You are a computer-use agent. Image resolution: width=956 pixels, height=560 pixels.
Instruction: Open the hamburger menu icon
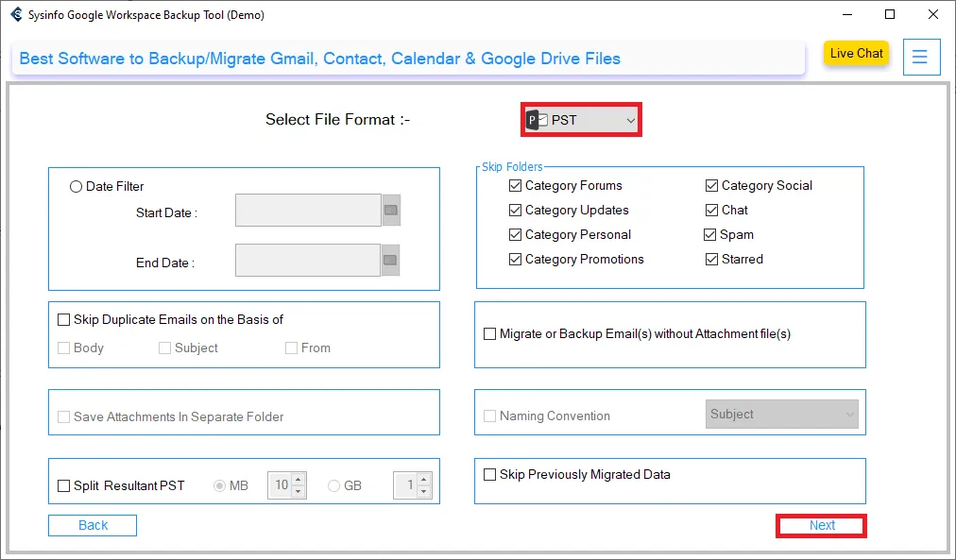[921, 57]
